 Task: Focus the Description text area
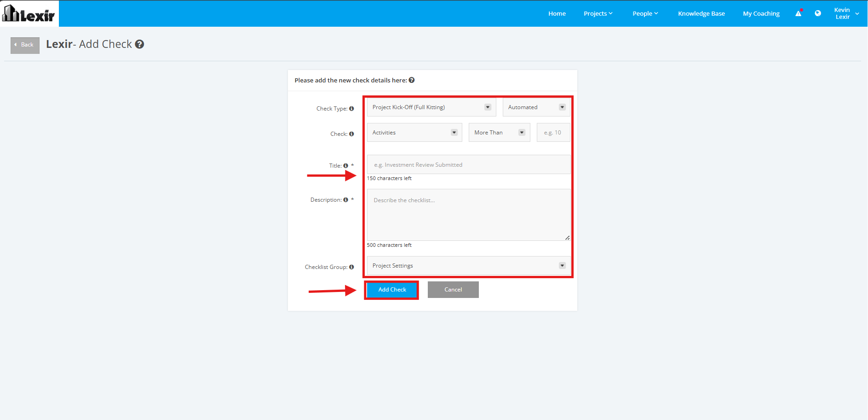pyautogui.click(x=469, y=215)
